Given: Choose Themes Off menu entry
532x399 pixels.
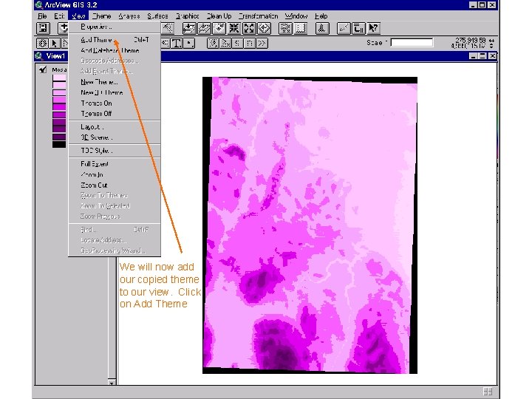Looking at the screenshot, I should click(115, 114).
